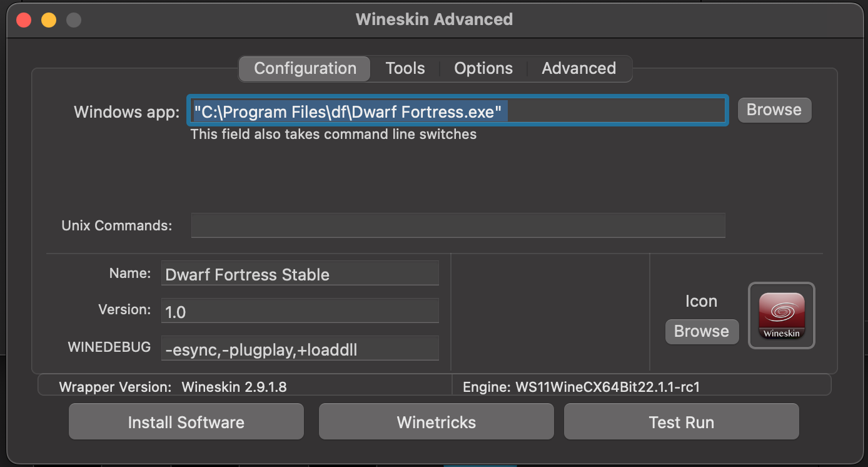Go to the Advanced tab
The height and width of the screenshot is (467, 868).
[x=578, y=68]
